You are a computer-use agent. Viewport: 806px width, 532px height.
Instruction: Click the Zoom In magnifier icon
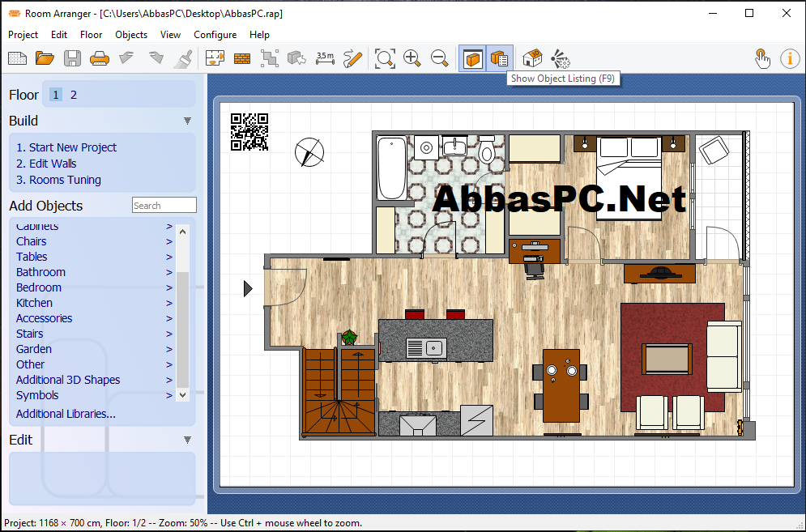pyautogui.click(x=412, y=58)
